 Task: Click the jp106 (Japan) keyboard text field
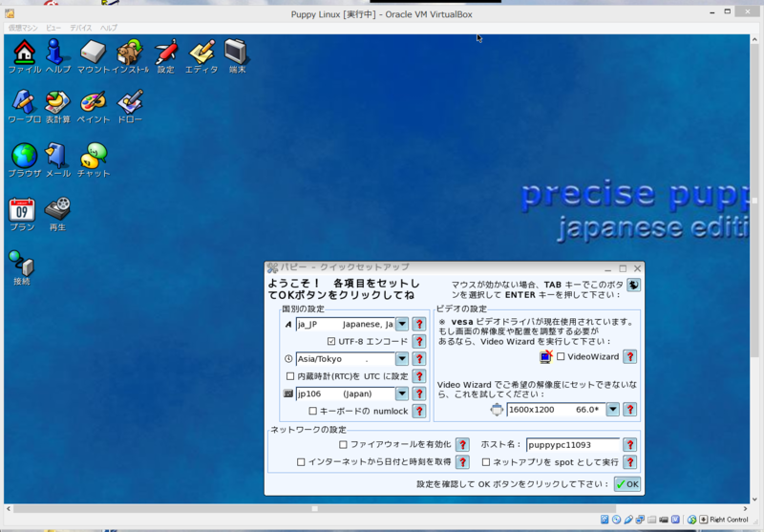[x=345, y=394]
